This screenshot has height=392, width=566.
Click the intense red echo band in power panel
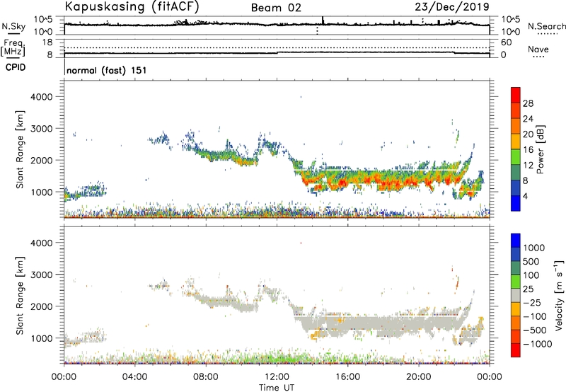point(383,180)
